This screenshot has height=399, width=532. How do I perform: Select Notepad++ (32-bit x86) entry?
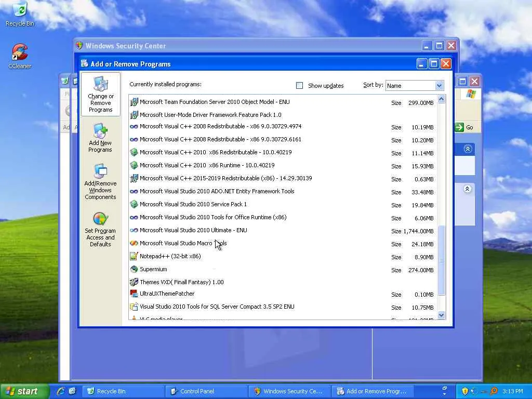click(x=283, y=257)
